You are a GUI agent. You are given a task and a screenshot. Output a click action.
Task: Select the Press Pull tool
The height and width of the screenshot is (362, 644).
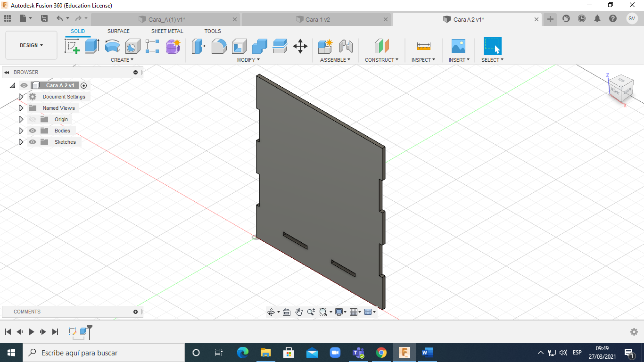pos(198,46)
